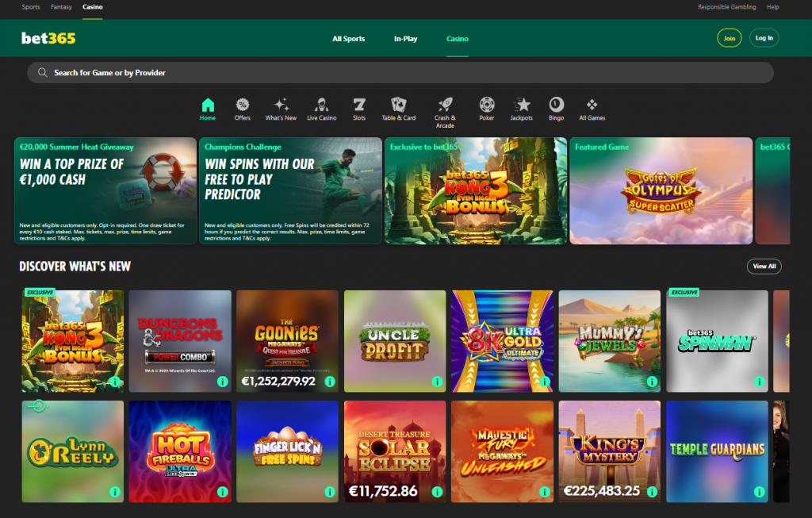Image resolution: width=812 pixels, height=518 pixels.
Task: Go to All Sports in header
Action: (349, 39)
